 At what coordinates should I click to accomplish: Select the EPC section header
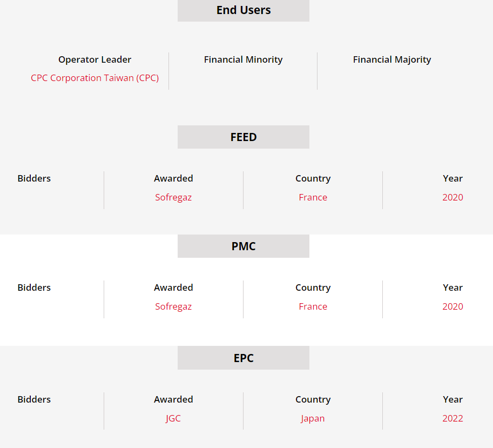(244, 358)
